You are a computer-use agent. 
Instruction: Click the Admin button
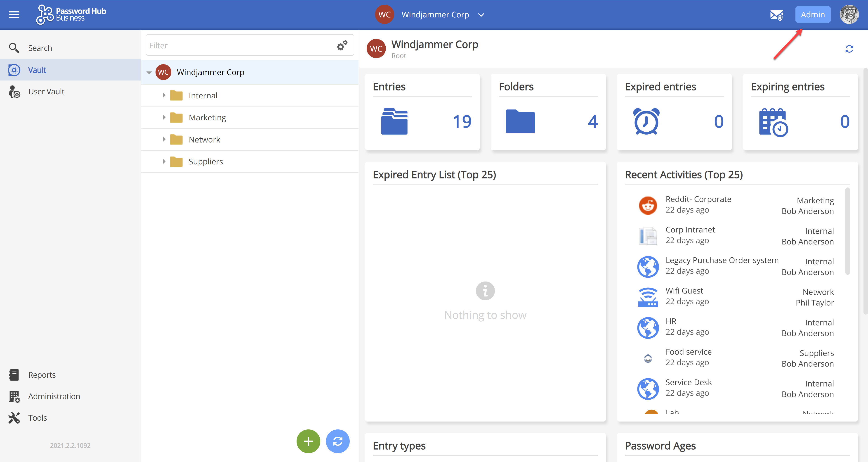click(x=812, y=14)
